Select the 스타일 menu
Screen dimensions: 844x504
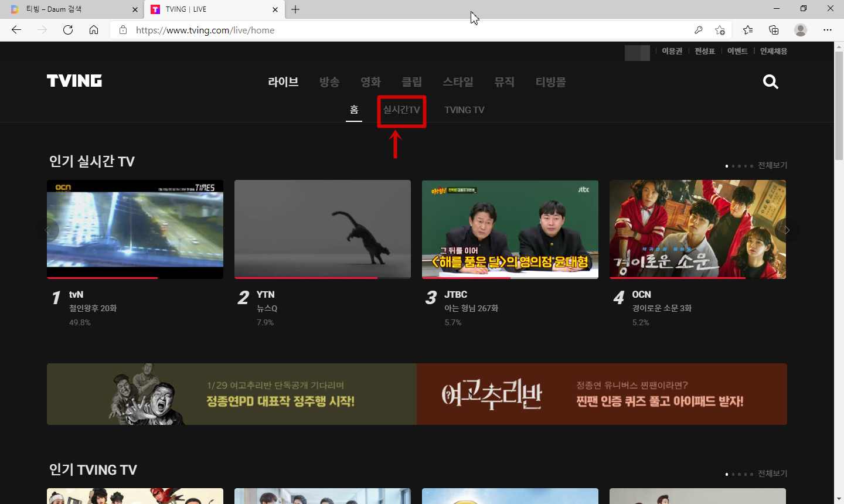coord(458,82)
